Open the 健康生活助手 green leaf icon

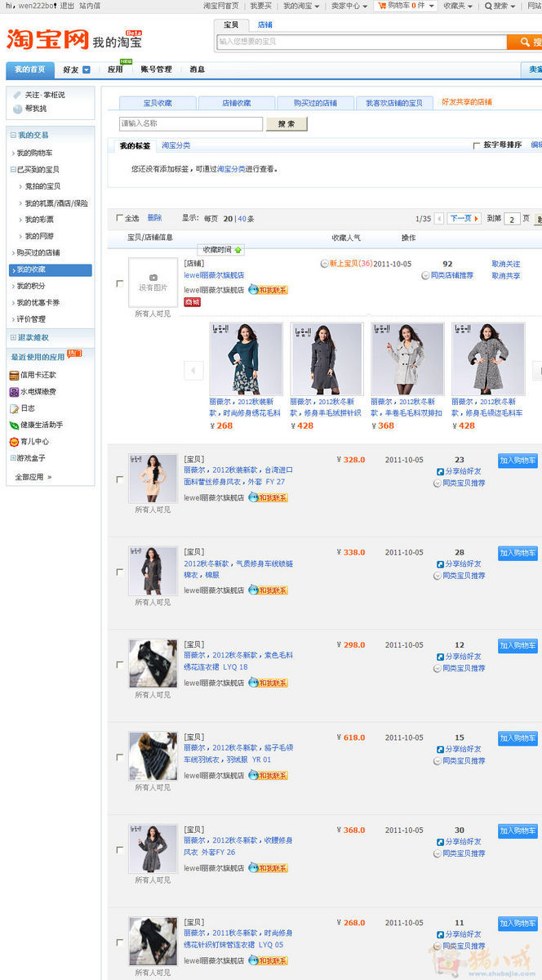point(14,425)
